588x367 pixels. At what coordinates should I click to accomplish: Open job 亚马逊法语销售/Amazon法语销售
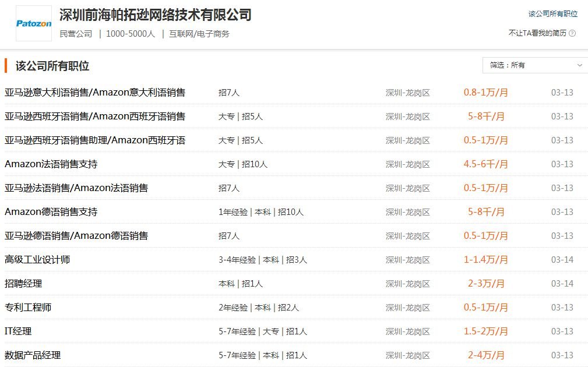click(x=76, y=188)
